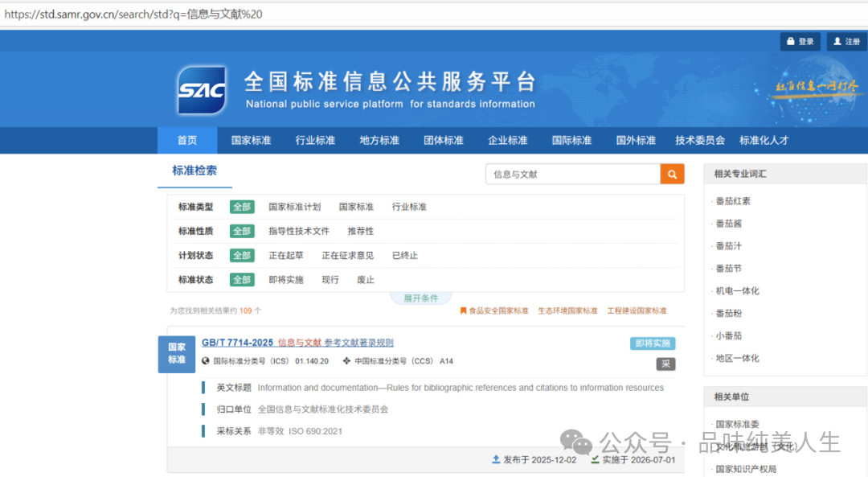Click the orange search magnifier button
The height and width of the screenshot is (477, 868).
point(672,174)
